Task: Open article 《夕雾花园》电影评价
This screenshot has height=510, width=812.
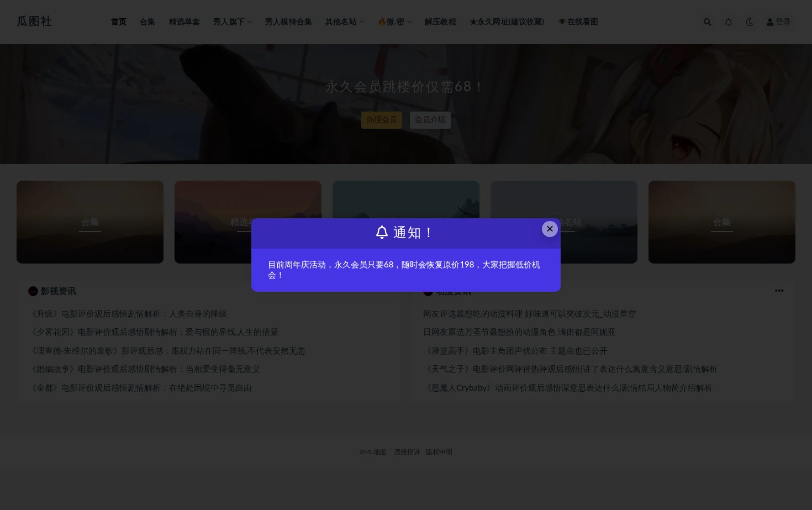Action: coord(153,332)
